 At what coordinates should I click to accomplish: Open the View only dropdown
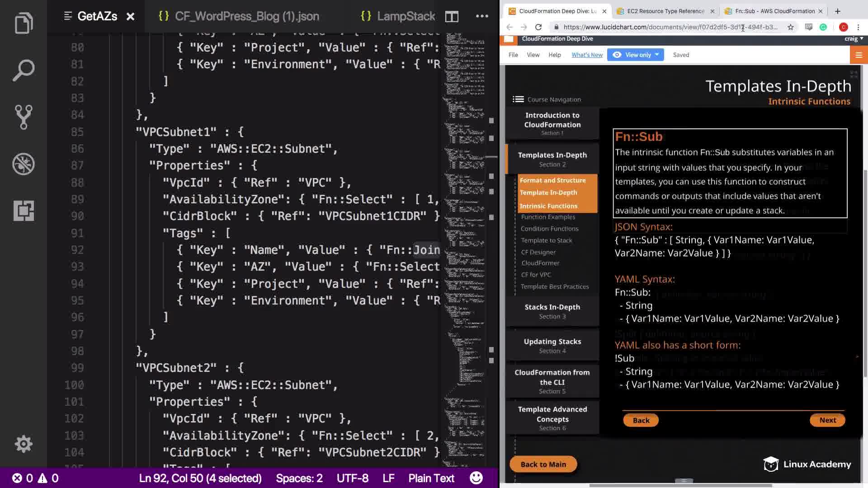635,55
